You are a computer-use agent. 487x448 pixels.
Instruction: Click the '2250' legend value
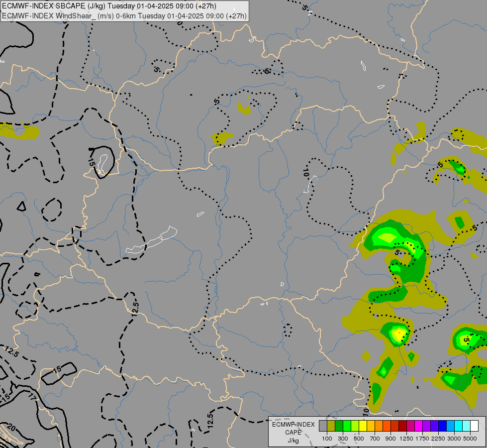[438, 439]
